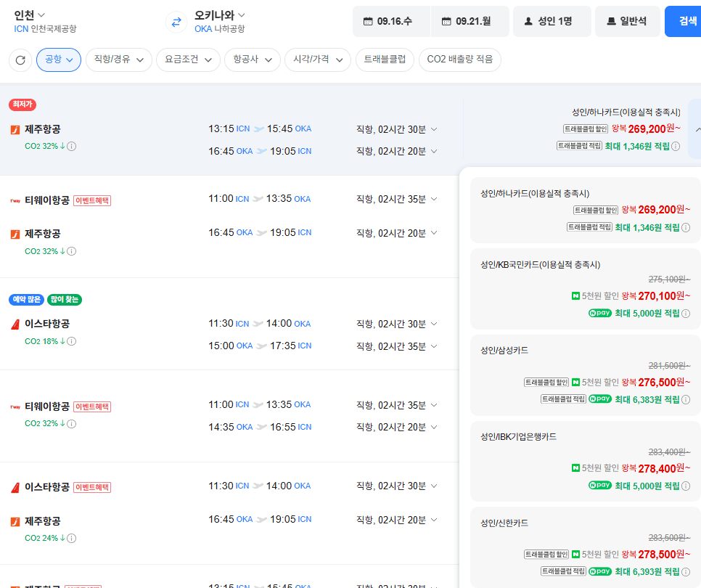This screenshot has height=588, width=701.
Task: Click the calendar icon in 09.16.수 field
Action: (x=367, y=21)
